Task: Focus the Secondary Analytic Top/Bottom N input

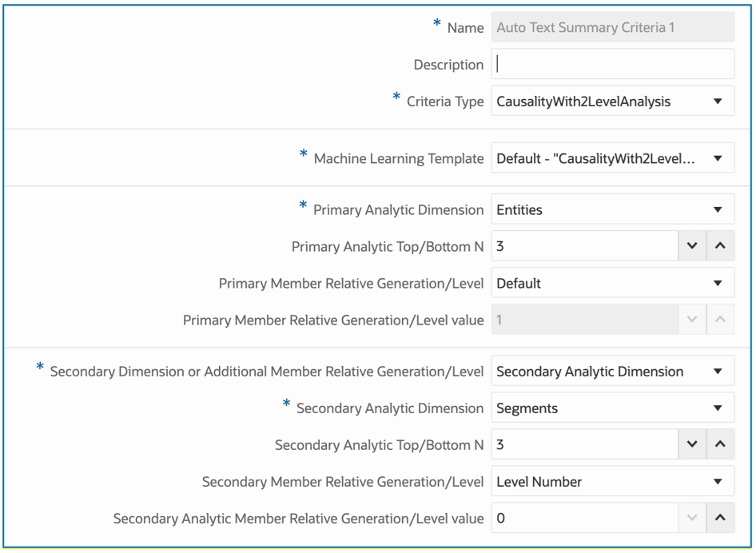Action: coord(584,445)
